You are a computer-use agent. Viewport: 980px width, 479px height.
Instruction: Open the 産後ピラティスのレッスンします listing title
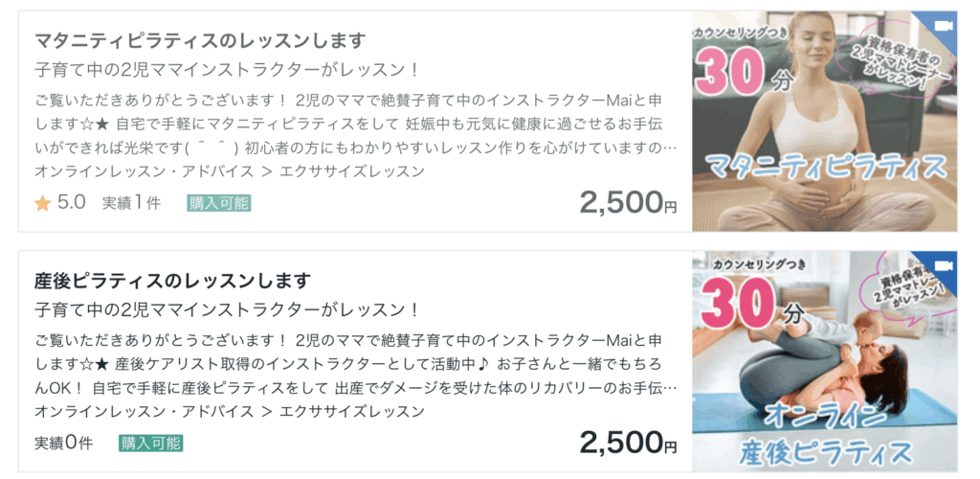[172, 282]
